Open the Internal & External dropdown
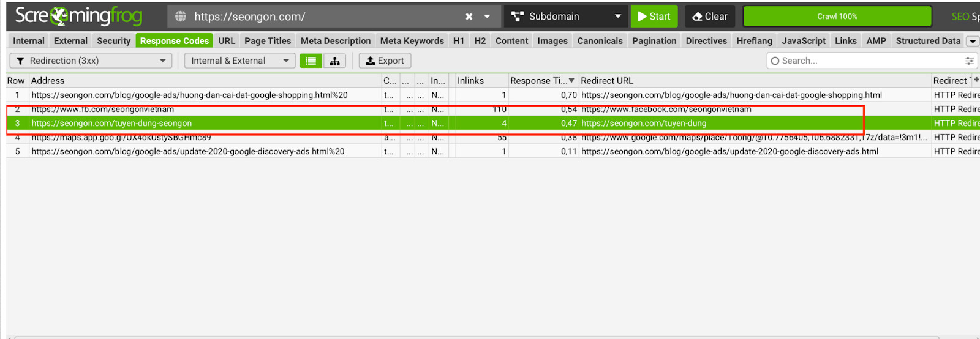 coord(239,61)
